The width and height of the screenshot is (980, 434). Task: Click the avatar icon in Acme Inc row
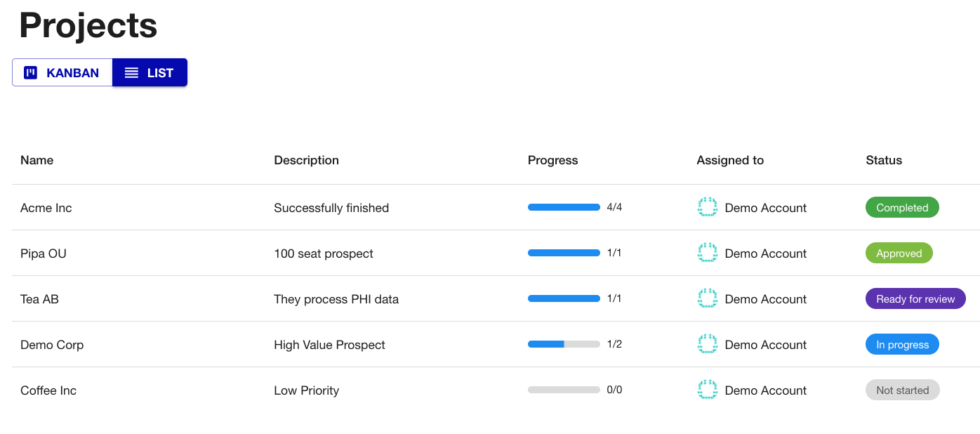[x=707, y=207]
